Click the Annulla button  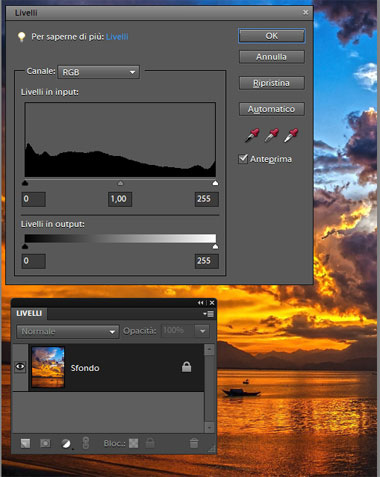(272, 57)
